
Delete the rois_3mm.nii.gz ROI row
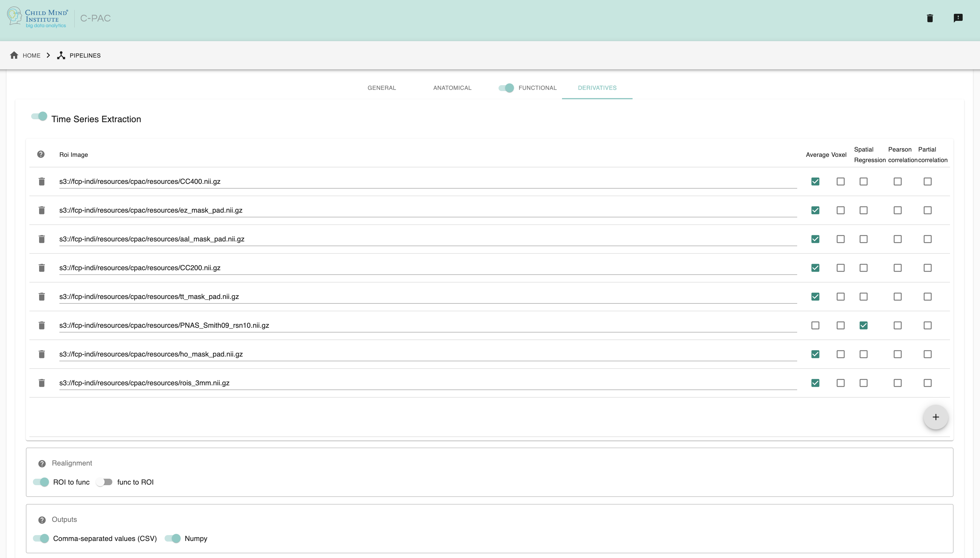(x=42, y=383)
